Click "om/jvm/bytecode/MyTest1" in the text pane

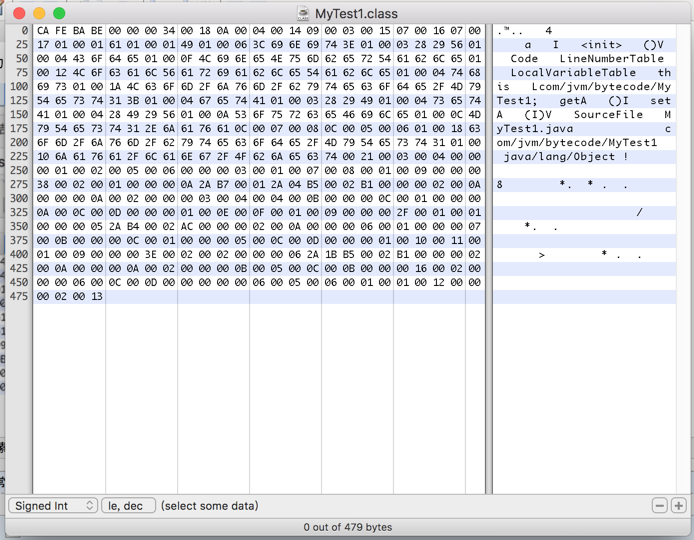click(577, 143)
